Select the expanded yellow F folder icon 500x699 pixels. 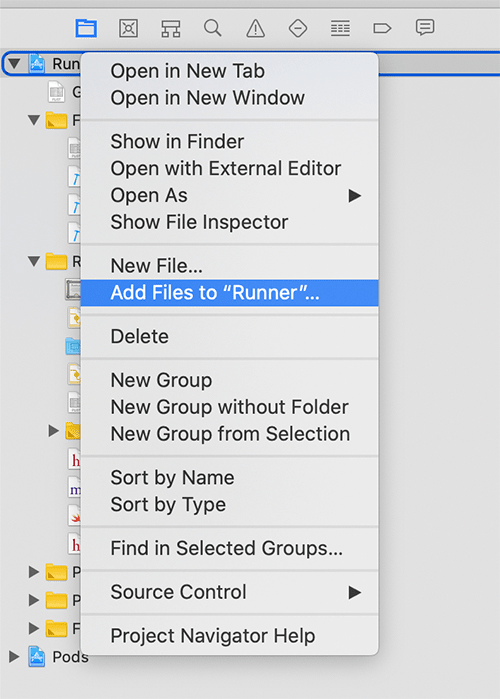coord(57,120)
